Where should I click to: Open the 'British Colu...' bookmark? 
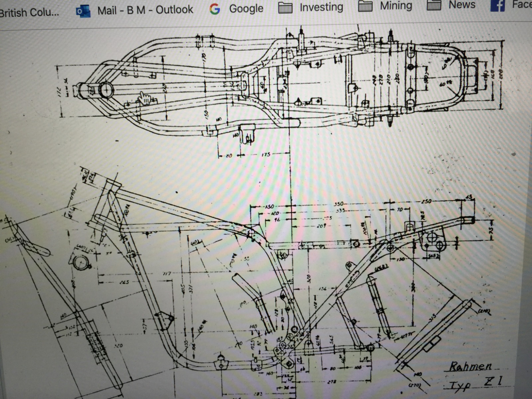coord(29,13)
